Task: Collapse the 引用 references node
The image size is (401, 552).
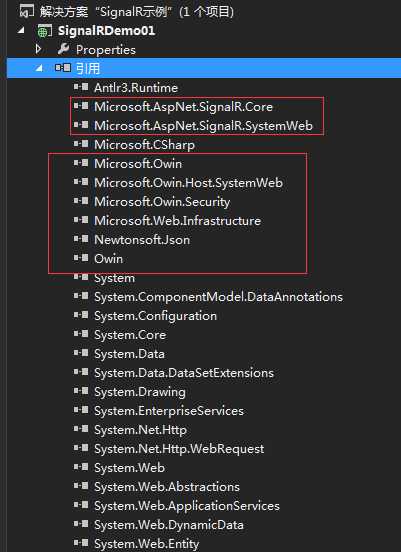Action: 39,68
